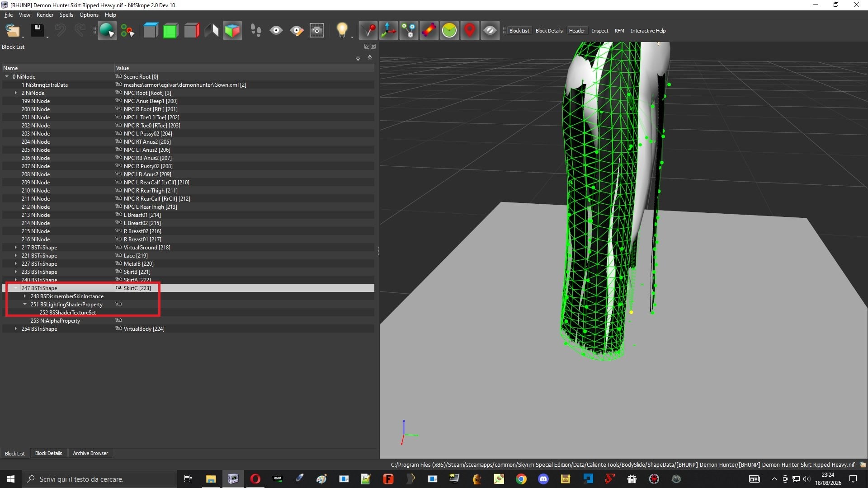Switch to Side view red cube icon

192,31
